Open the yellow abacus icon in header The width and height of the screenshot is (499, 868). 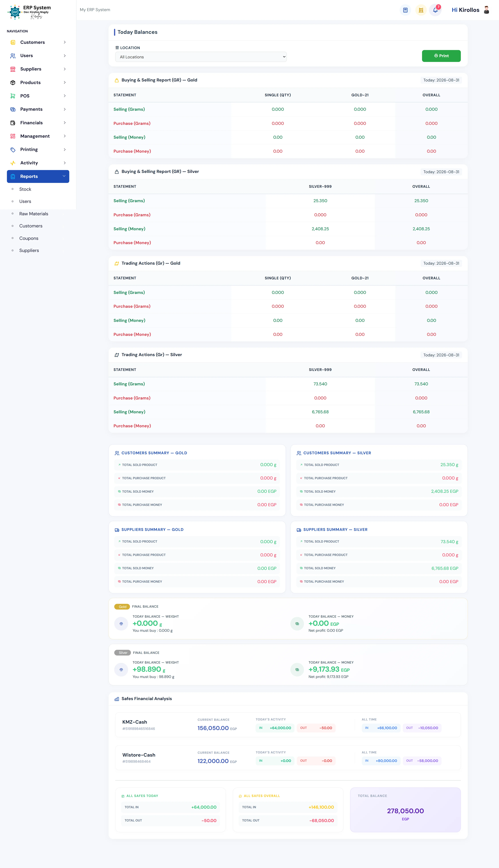[x=421, y=10]
